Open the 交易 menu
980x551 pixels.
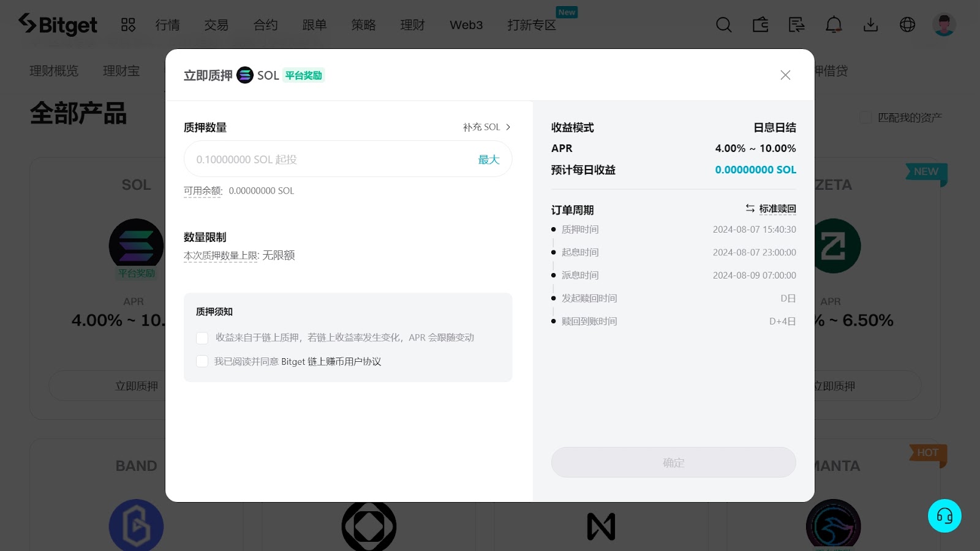pos(216,24)
